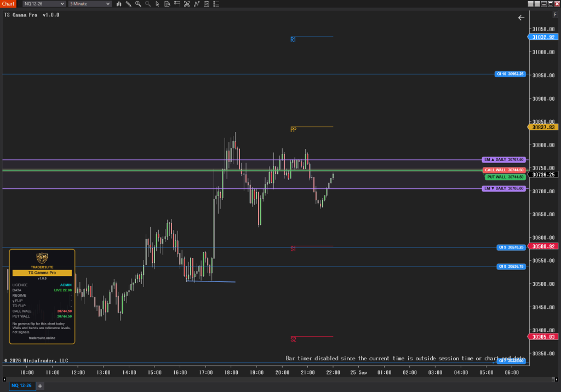This screenshot has height=392, width=561.
Task: Open the 5 Minute interval dropdown
Action: [x=89, y=4]
